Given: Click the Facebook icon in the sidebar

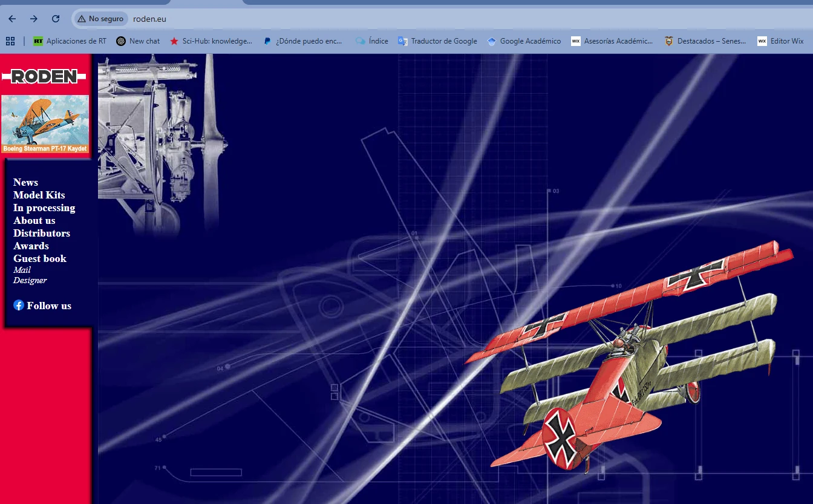Looking at the screenshot, I should [x=19, y=306].
